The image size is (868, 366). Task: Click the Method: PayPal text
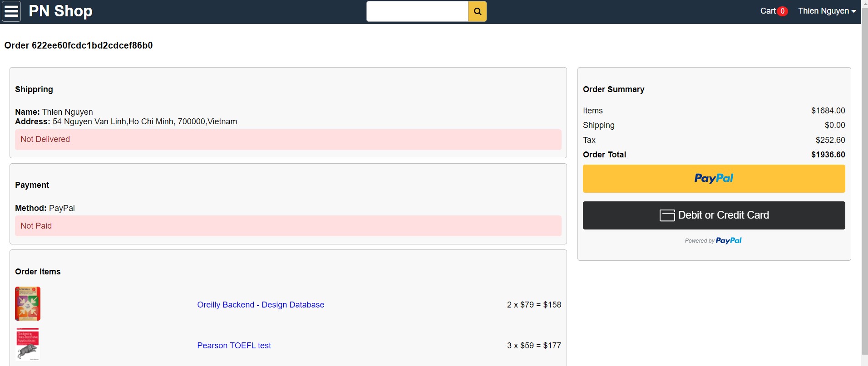click(x=45, y=208)
